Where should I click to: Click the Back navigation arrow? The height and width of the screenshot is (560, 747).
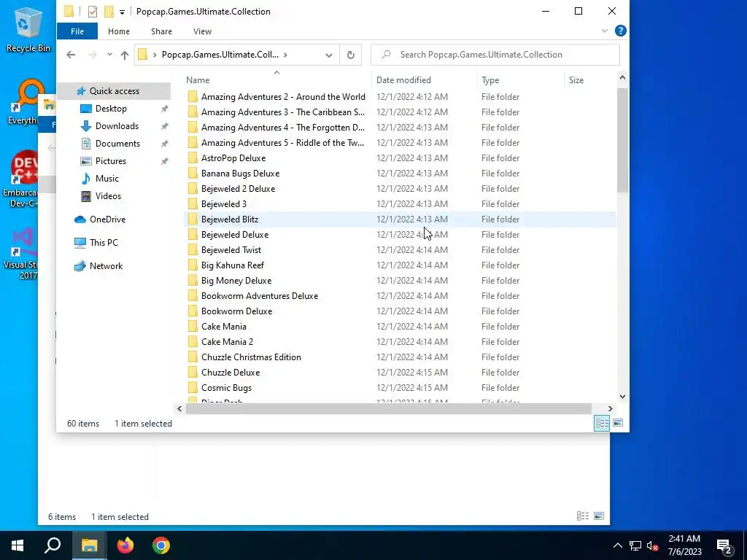pos(71,55)
